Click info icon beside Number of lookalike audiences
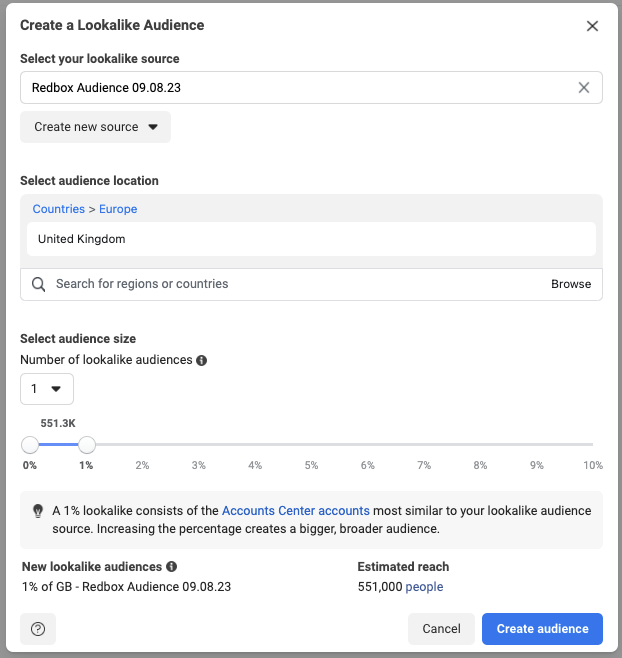This screenshot has height=658, width=622. [202, 360]
